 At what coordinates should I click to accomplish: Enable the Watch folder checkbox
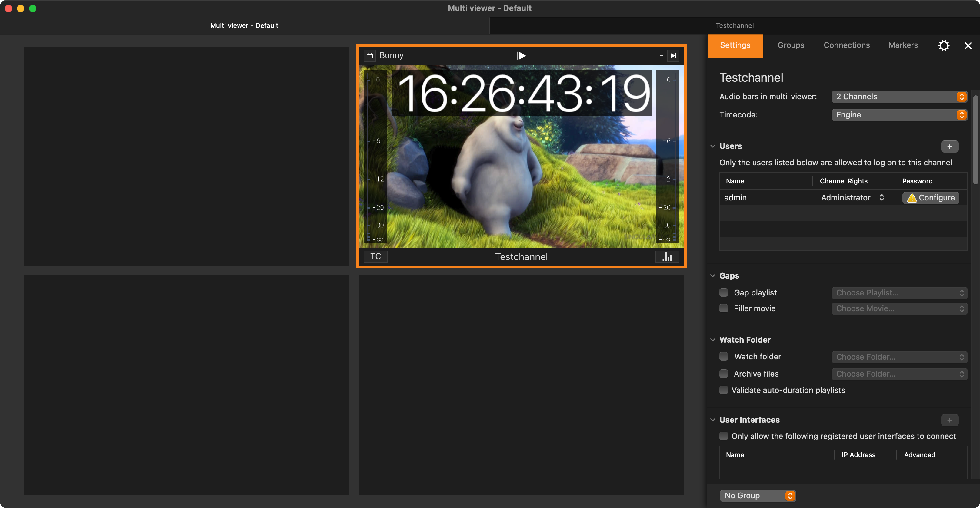(724, 356)
